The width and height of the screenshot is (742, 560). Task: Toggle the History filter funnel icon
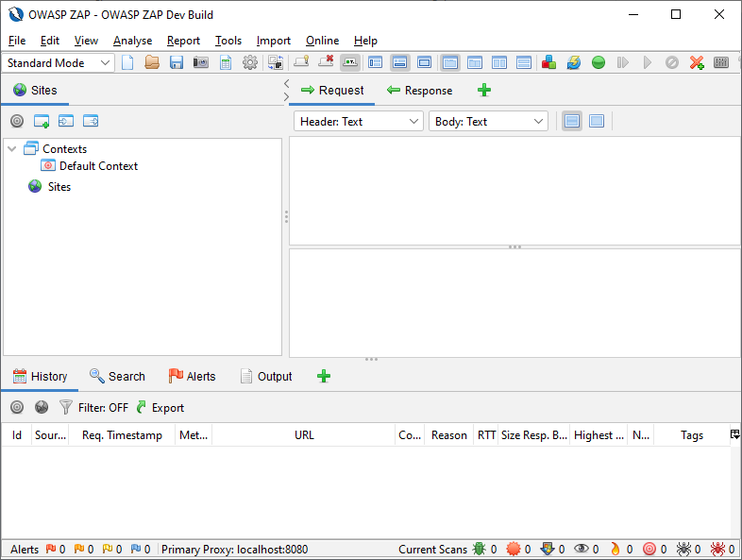(x=66, y=408)
